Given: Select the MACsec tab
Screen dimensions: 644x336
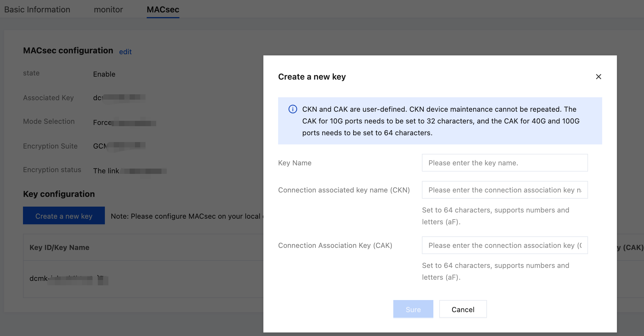Looking at the screenshot, I should click(x=163, y=9).
